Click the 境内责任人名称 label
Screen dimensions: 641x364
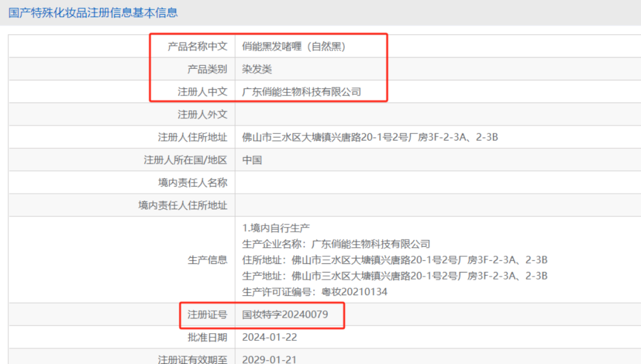tap(192, 183)
